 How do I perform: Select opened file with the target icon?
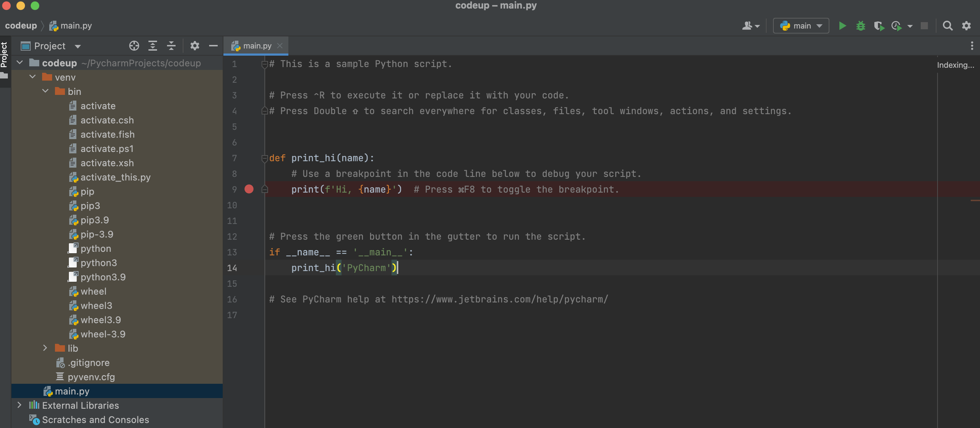(134, 46)
